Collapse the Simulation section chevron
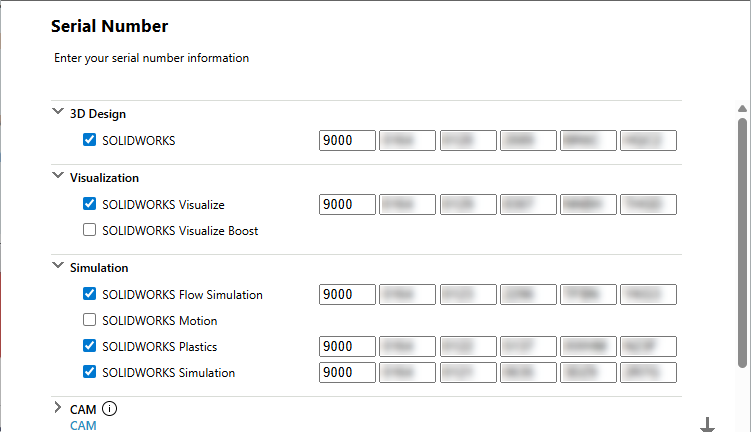The image size is (751, 432). [x=58, y=265]
